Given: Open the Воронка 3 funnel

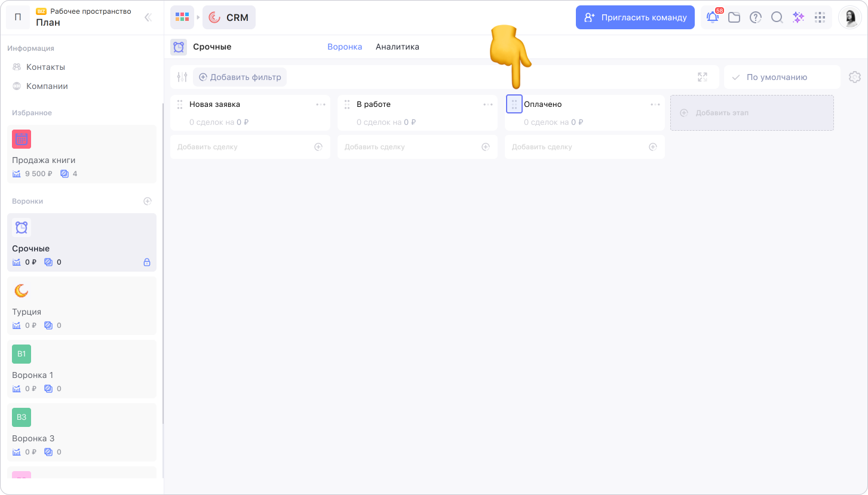Looking at the screenshot, I should click(82, 432).
